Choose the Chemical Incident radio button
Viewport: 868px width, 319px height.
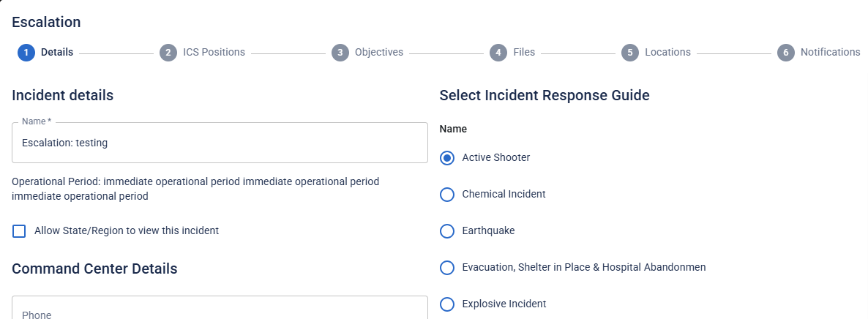(447, 195)
